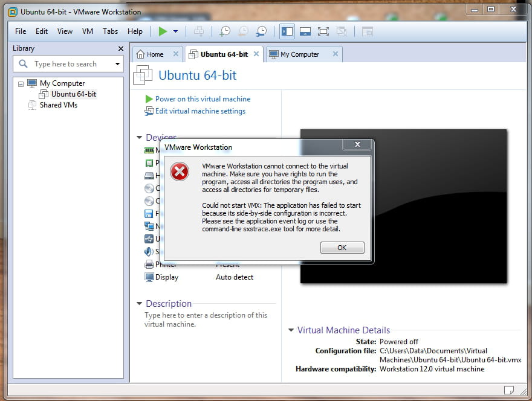Close the Library panel
This screenshot has height=401, width=532.
[121, 48]
